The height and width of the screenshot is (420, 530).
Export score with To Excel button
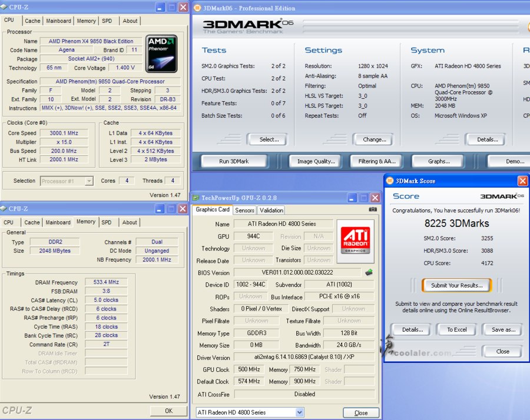[x=456, y=329]
